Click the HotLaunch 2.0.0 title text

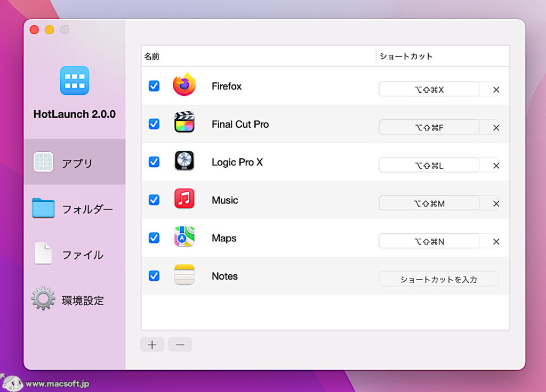[75, 114]
